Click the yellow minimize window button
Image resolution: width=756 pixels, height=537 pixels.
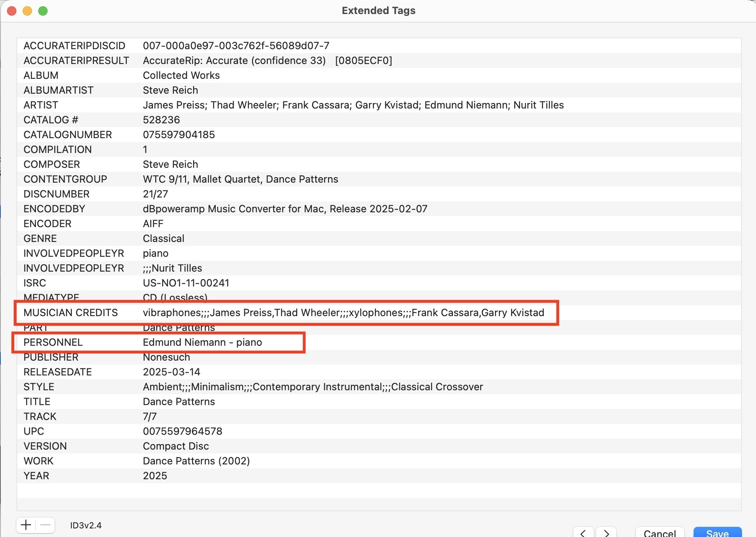27,11
